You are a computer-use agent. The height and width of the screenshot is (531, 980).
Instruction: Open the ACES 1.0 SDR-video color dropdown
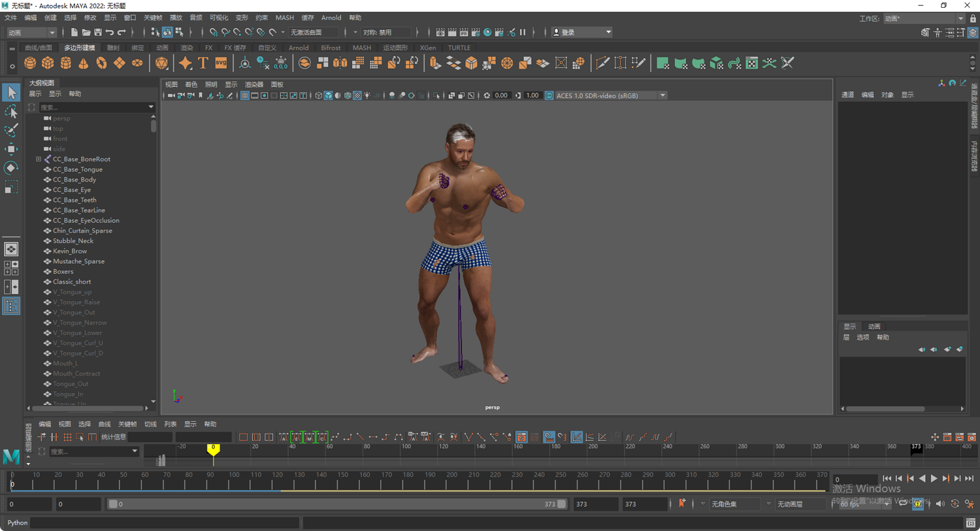click(662, 95)
